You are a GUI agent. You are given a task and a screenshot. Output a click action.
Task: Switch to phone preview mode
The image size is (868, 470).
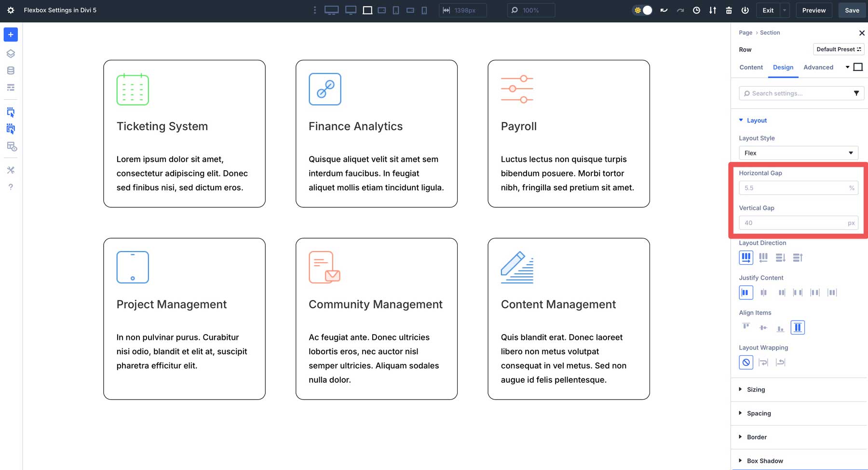pos(424,10)
